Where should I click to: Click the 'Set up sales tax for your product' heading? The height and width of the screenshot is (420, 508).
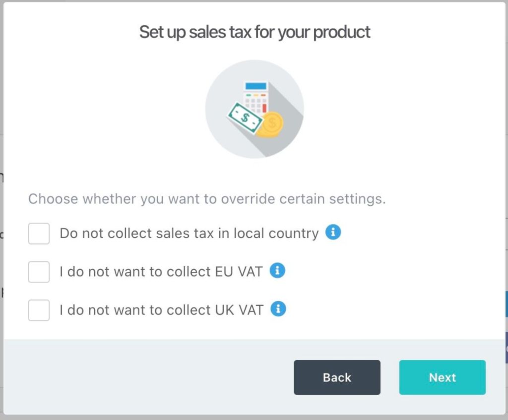point(254,32)
